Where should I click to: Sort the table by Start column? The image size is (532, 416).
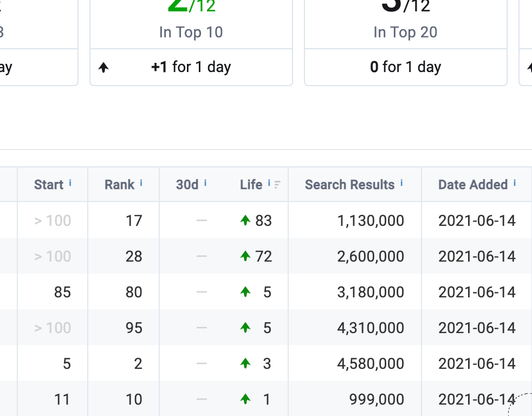[x=49, y=185]
